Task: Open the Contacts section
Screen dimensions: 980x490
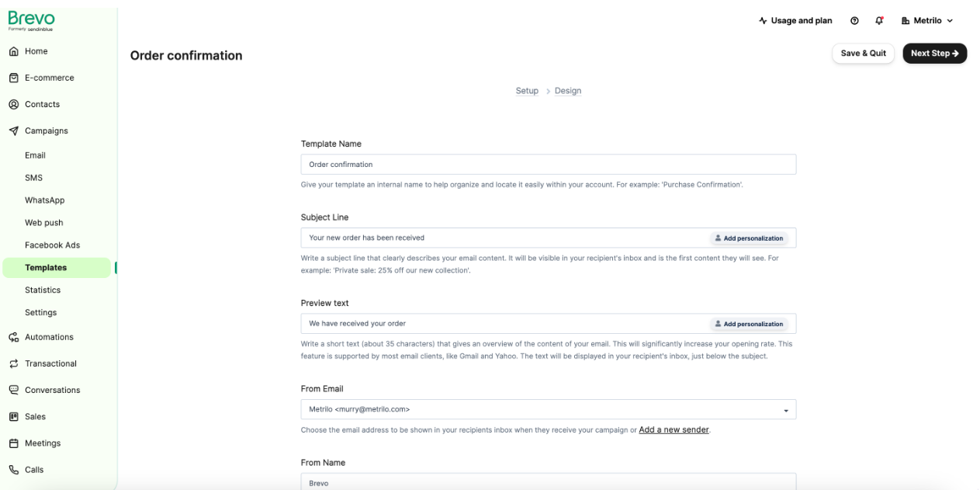Action: [x=43, y=103]
